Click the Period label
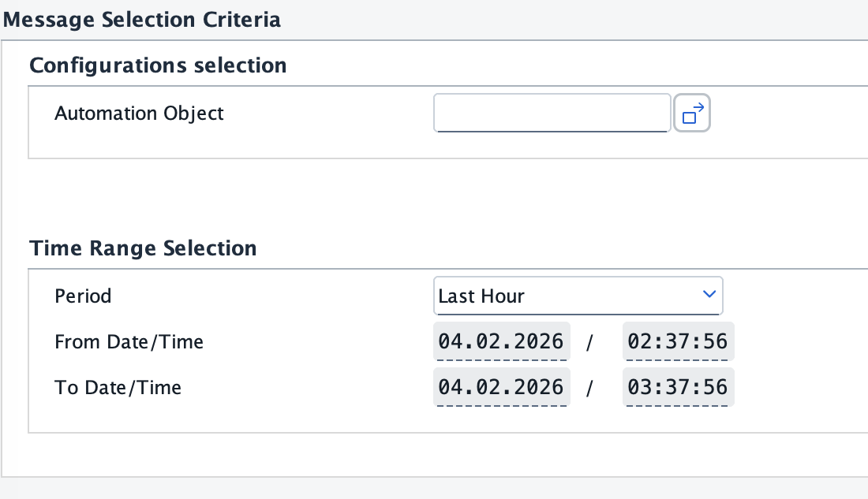The image size is (868, 499). [83, 296]
